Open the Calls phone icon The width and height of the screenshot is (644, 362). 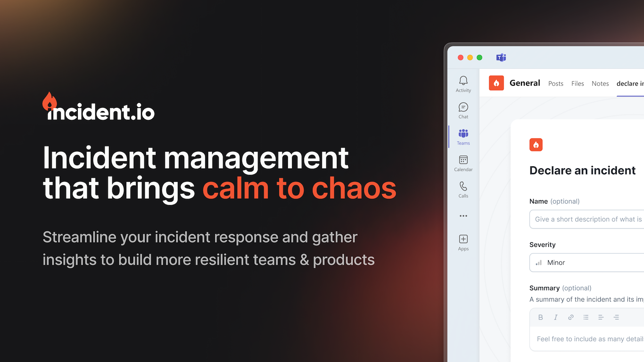[x=463, y=189]
